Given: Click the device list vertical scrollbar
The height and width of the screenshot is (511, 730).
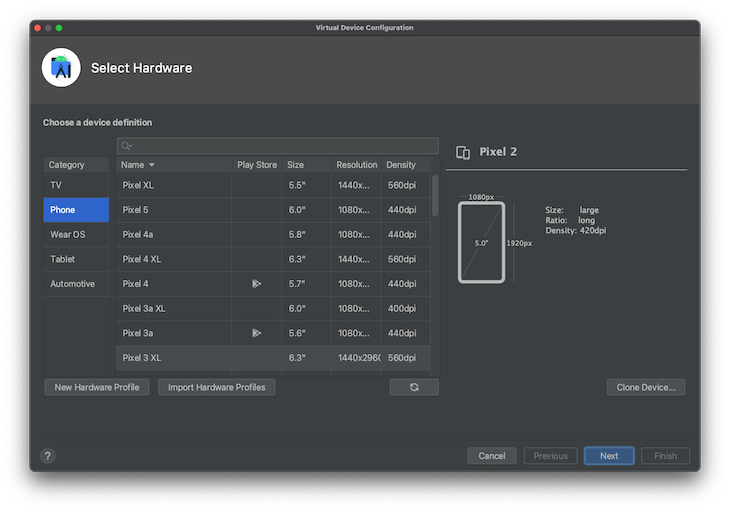Looking at the screenshot, I should (435, 195).
